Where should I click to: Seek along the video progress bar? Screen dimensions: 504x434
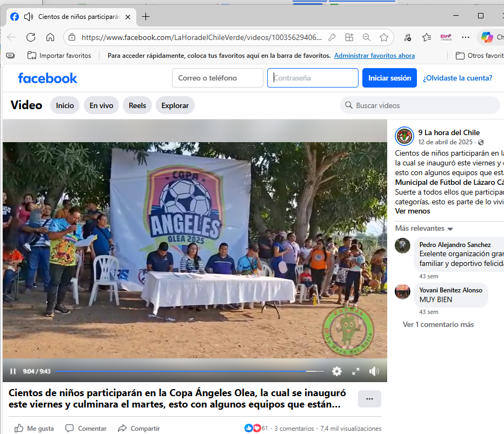[189, 371]
